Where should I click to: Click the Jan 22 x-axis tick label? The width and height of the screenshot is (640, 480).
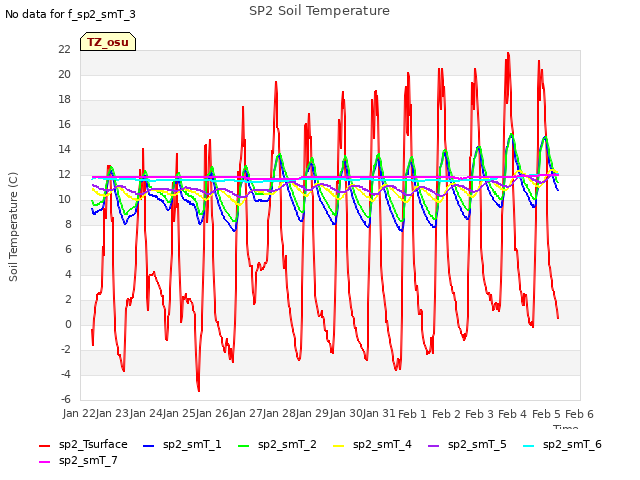(x=79, y=414)
